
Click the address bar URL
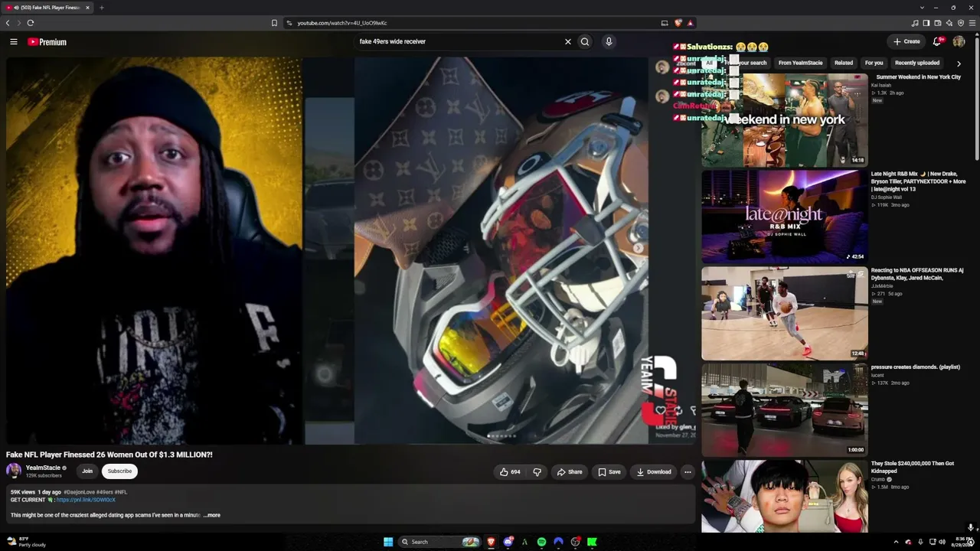coord(342,23)
